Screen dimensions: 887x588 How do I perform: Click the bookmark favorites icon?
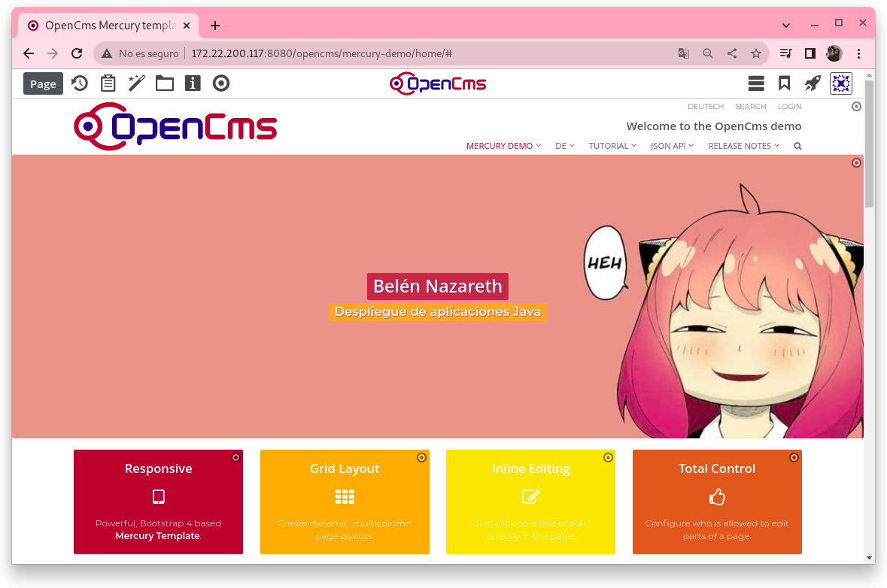(784, 83)
